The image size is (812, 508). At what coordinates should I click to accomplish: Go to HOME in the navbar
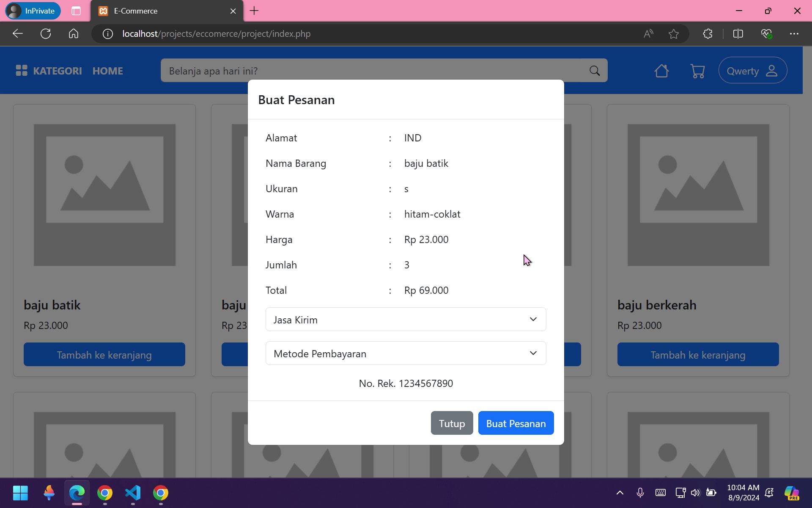[108, 71]
